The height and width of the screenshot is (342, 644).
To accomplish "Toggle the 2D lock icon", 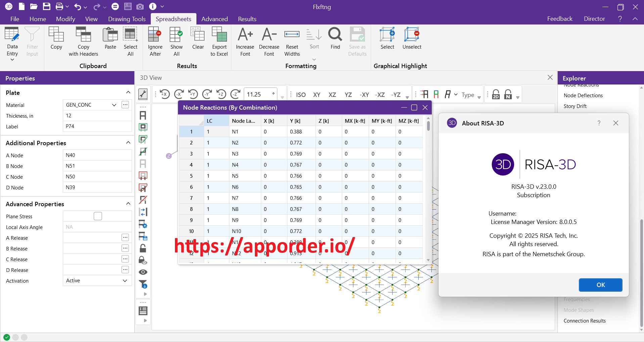I will click(x=496, y=95).
